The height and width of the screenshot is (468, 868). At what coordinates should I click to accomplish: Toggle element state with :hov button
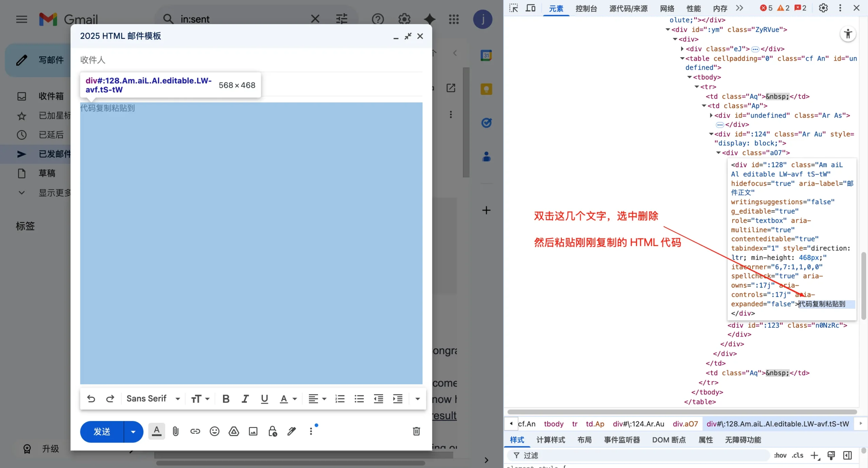coord(780,455)
